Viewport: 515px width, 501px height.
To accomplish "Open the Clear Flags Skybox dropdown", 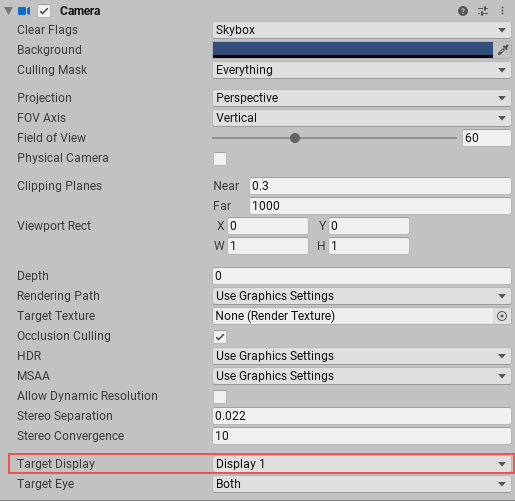I will (362, 30).
